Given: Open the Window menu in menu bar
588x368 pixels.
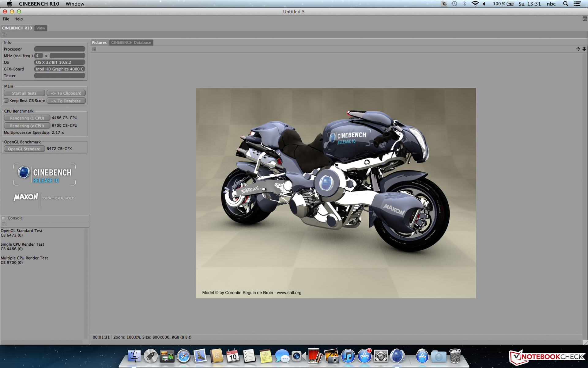Looking at the screenshot, I should [75, 4].
